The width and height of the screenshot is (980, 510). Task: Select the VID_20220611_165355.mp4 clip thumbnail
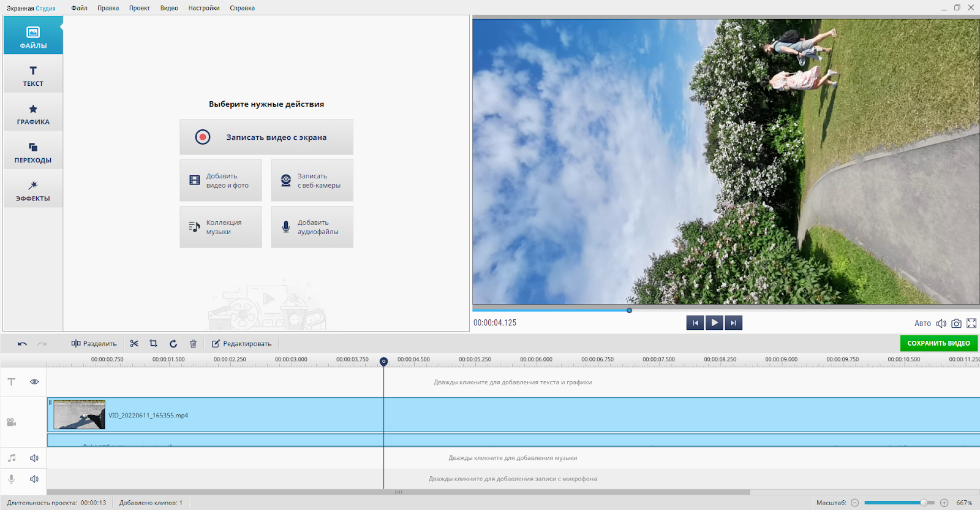[79, 415]
